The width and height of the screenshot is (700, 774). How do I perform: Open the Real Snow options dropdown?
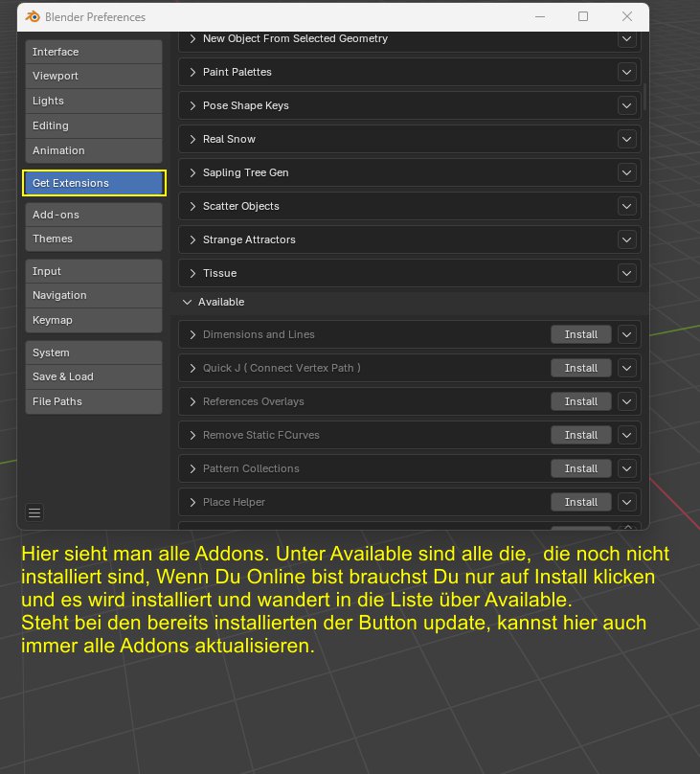pyautogui.click(x=626, y=139)
